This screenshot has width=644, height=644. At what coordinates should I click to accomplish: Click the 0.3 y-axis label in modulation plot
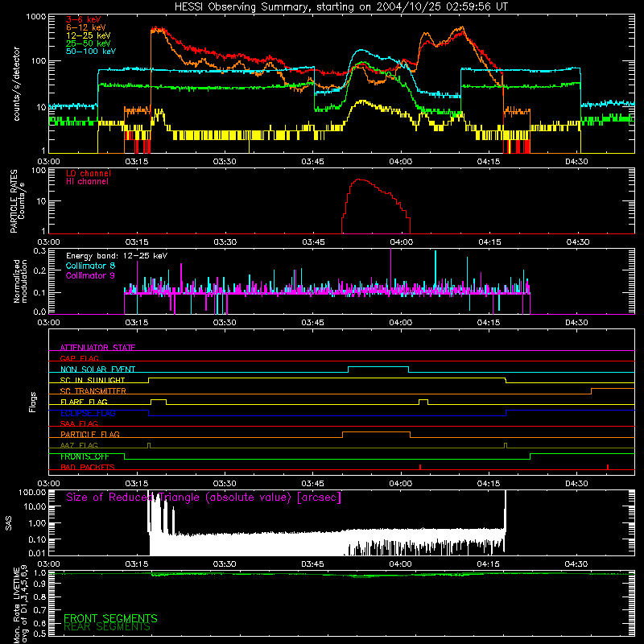pos(39,251)
